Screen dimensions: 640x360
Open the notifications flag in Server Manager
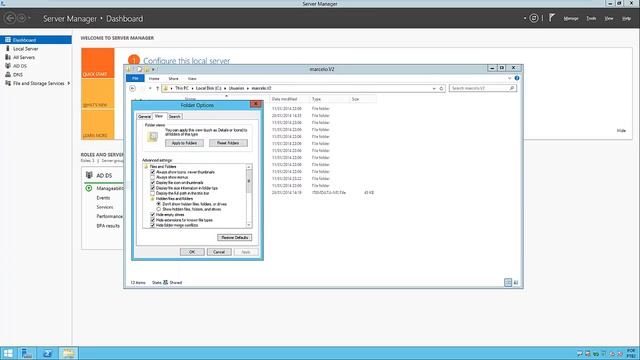tap(552, 18)
